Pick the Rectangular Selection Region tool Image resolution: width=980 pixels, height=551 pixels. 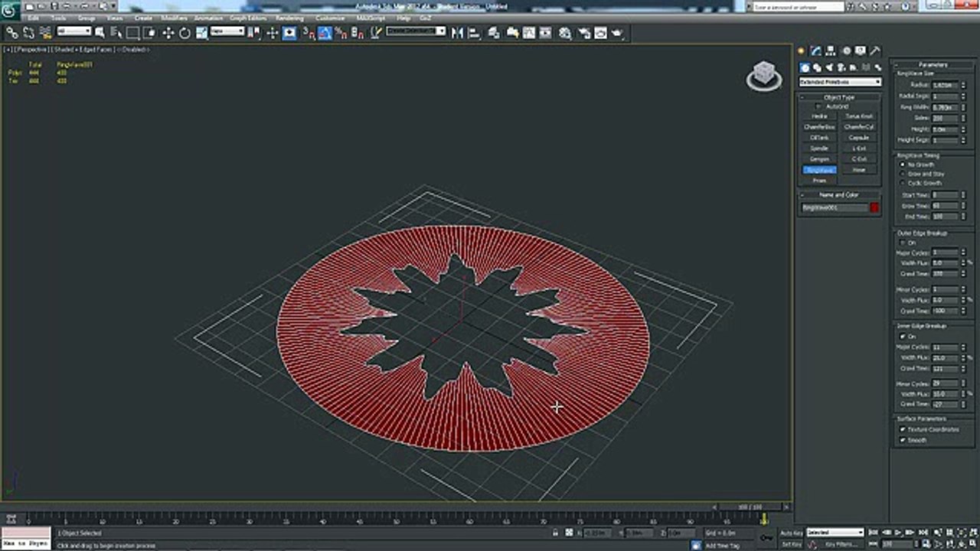pos(133,33)
